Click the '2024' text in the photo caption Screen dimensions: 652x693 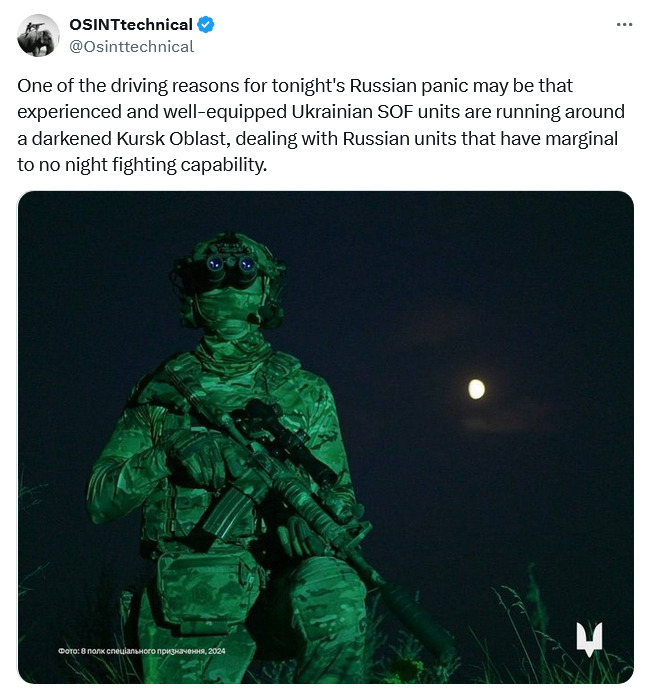217,651
